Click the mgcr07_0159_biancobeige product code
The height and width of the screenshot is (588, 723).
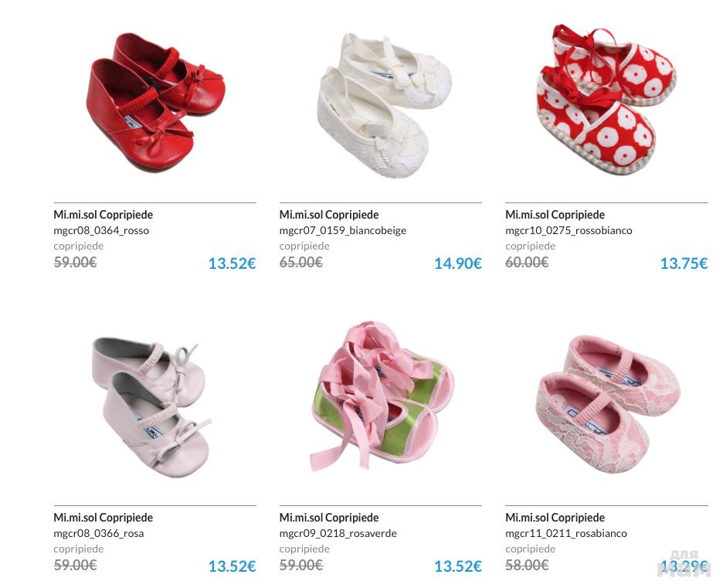(343, 230)
